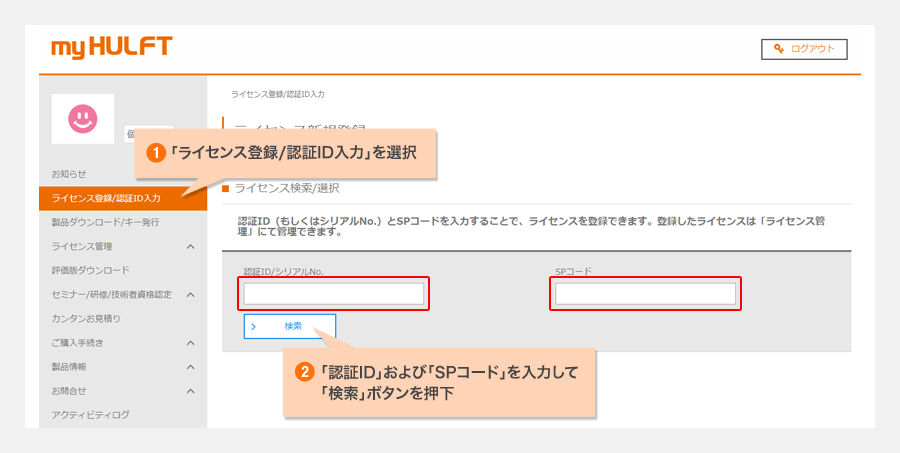The width and height of the screenshot is (900, 453).
Task: Open お知らせ in the sidebar
Action: pos(69,174)
